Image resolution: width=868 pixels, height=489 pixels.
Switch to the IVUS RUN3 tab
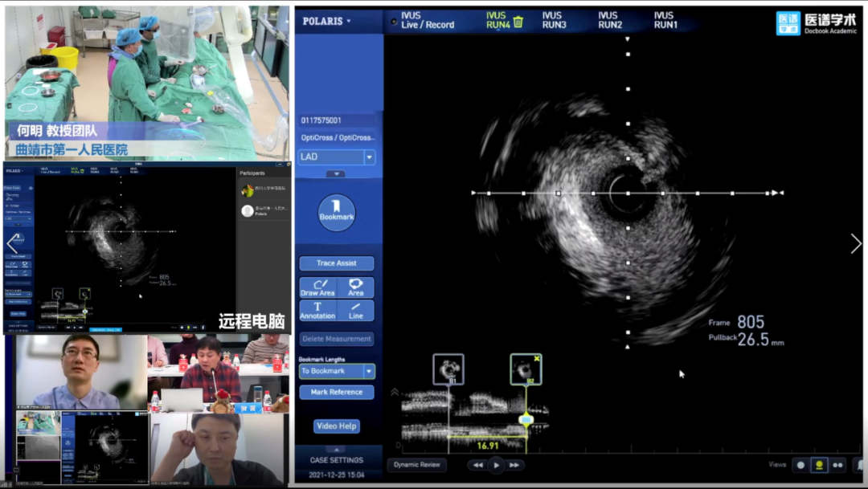click(x=554, y=20)
